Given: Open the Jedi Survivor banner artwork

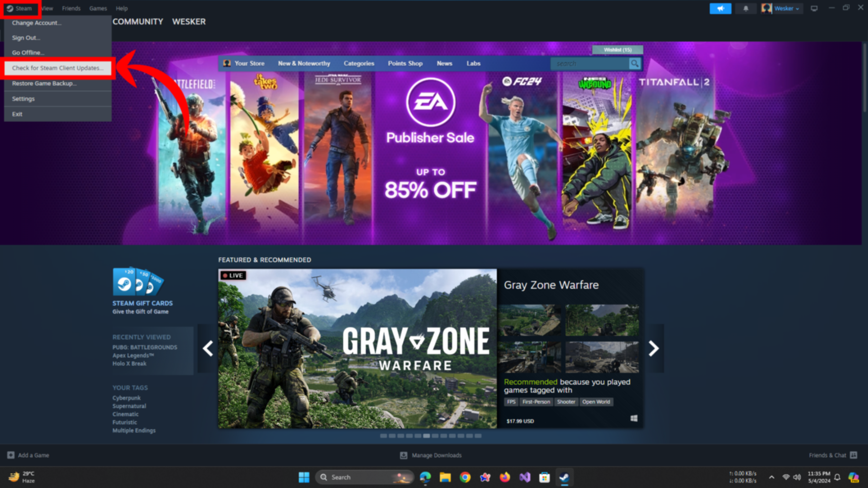Looking at the screenshot, I should [x=338, y=151].
